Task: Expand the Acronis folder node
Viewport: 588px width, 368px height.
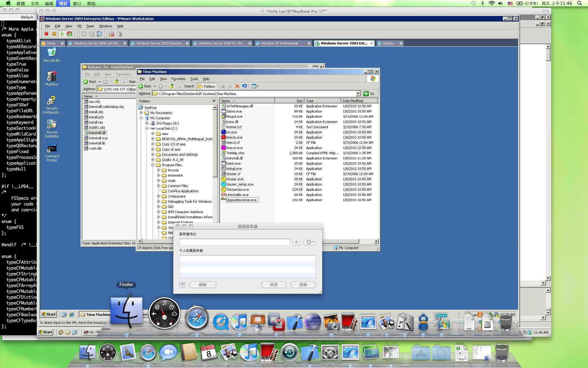Action: [159, 170]
